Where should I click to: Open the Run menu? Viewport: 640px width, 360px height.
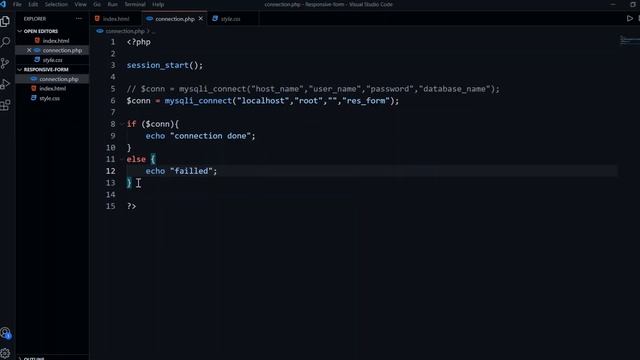pyautogui.click(x=113, y=4)
